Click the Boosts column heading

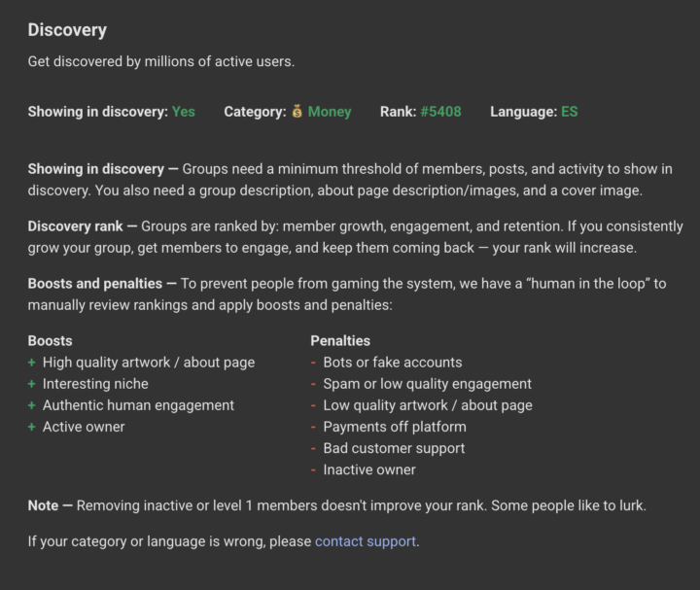(x=50, y=341)
